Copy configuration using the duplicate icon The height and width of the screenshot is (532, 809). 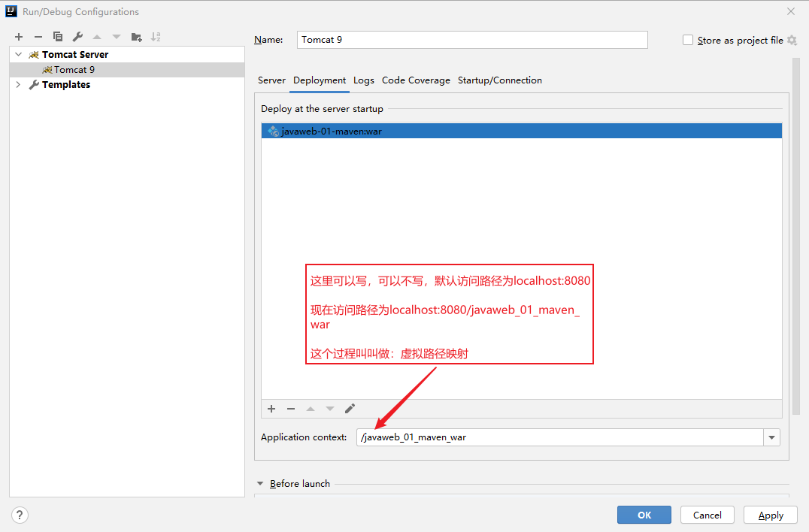[58, 37]
